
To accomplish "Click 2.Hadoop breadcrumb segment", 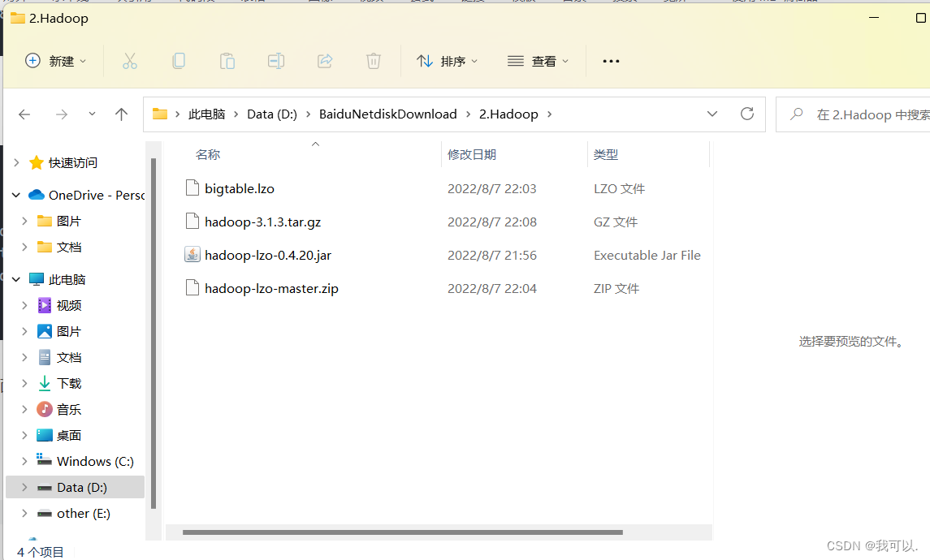I will pos(509,114).
